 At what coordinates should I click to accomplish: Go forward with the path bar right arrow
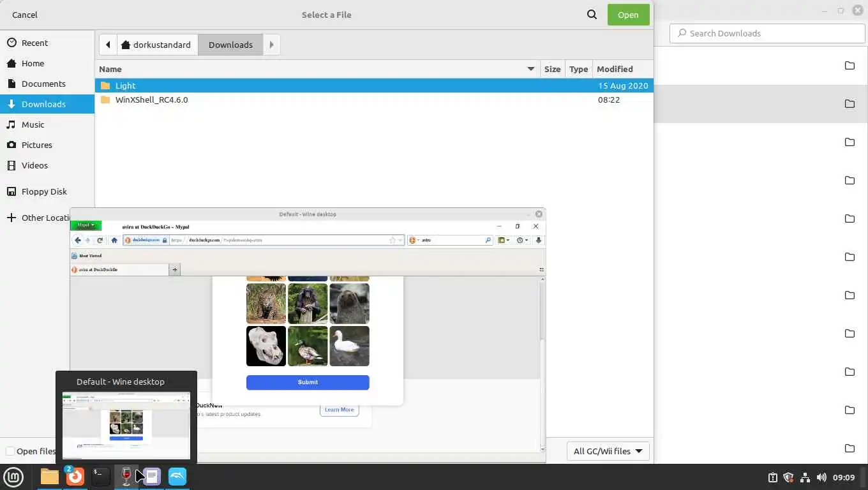click(271, 45)
